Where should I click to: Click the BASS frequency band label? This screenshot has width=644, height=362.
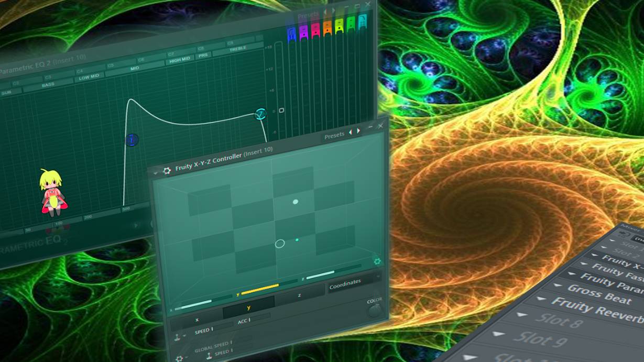(x=48, y=84)
